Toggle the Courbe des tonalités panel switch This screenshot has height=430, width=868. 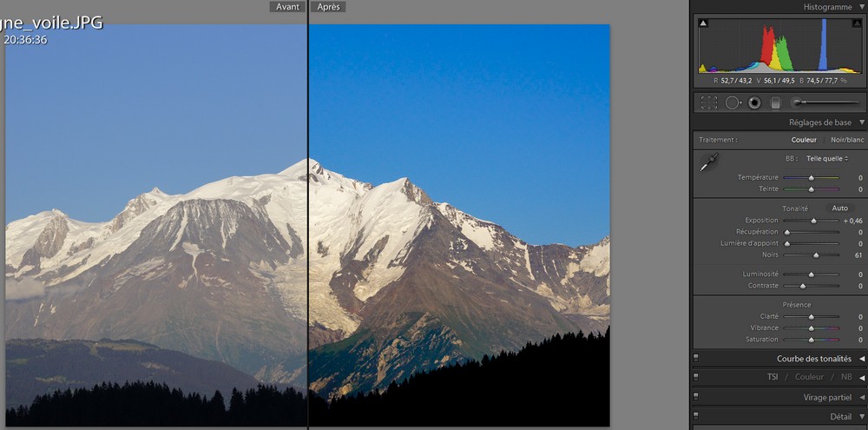[696, 358]
